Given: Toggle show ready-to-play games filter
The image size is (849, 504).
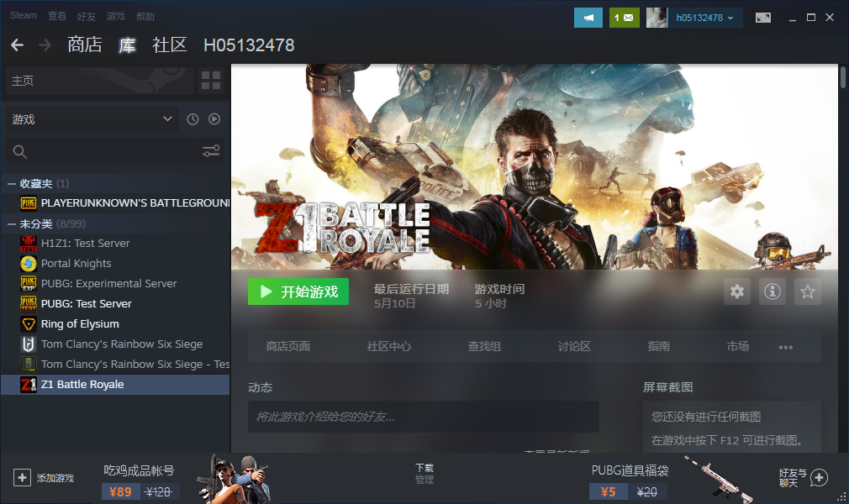Looking at the screenshot, I should point(214,119).
